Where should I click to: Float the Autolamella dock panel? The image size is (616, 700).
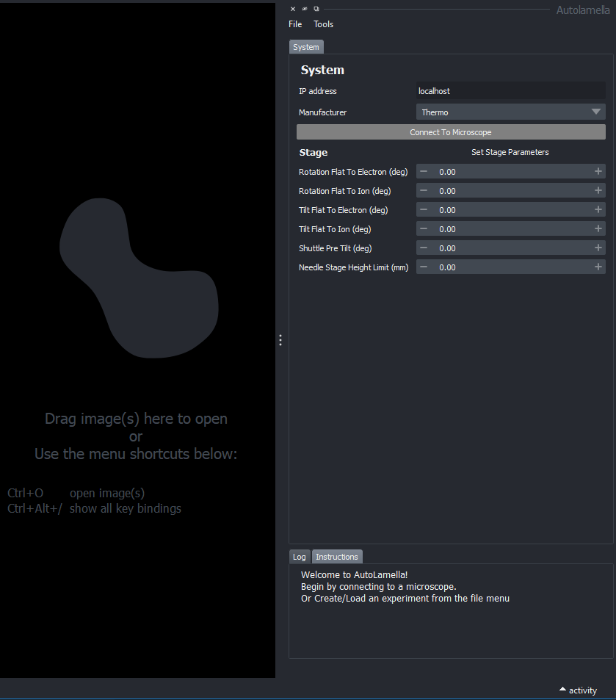(x=316, y=9)
